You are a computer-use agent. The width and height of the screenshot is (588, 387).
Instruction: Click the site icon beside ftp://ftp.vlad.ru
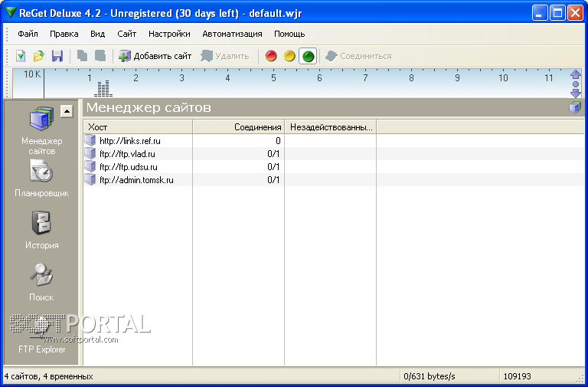point(90,153)
